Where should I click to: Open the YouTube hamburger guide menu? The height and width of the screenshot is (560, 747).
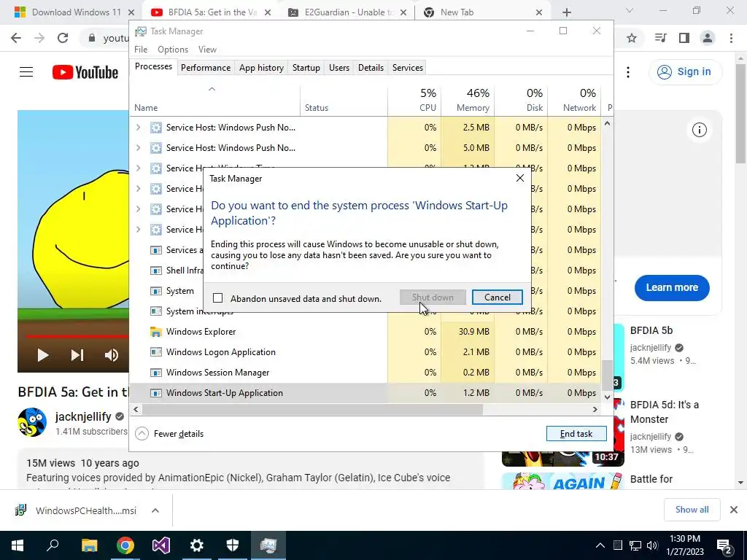tap(26, 72)
